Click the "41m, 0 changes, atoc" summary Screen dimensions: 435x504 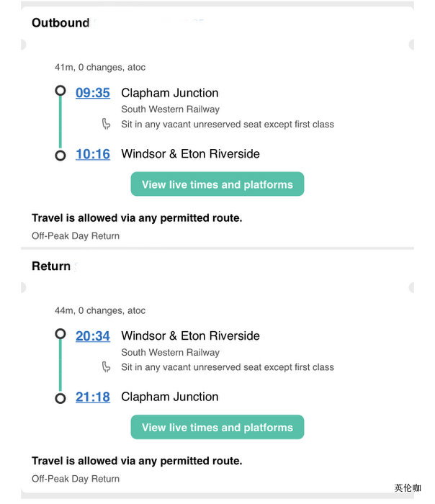pos(100,68)
